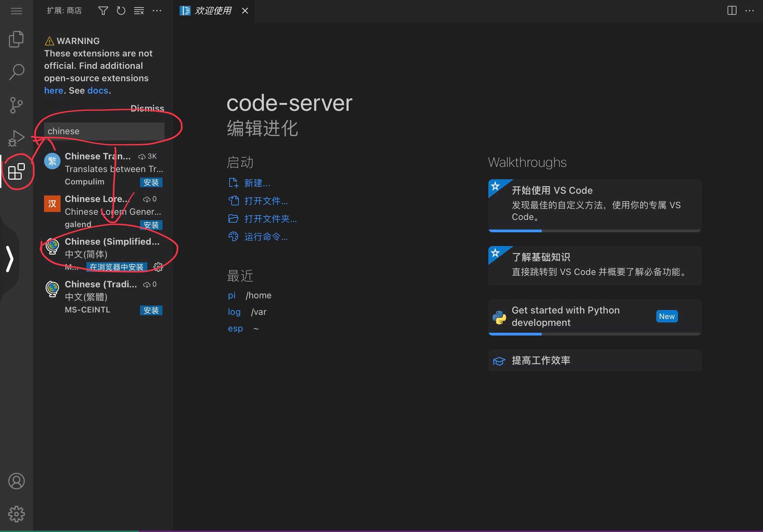Click the 打开文件夹... link

point(271,219)
